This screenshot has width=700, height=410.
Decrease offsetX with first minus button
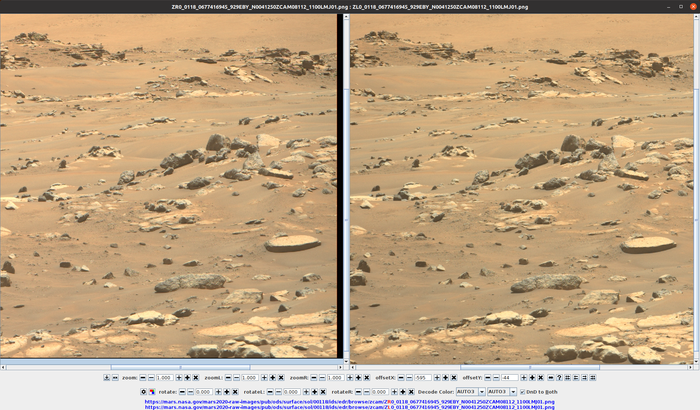(400, 377)
